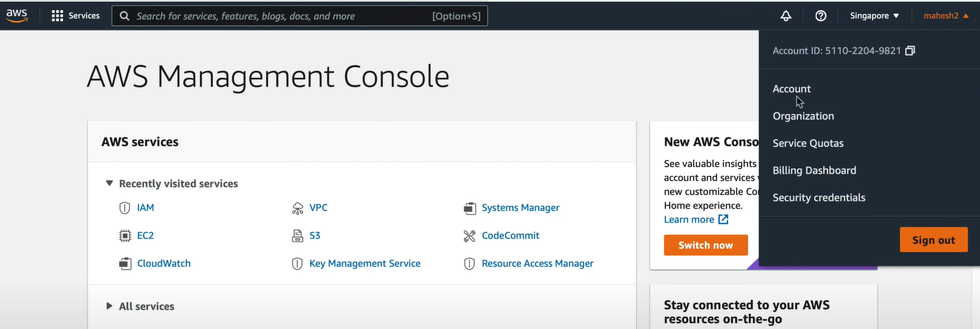Screen dimensions: 980x329
Task: Open the Systems Manager link
Action: pos(520,208)
